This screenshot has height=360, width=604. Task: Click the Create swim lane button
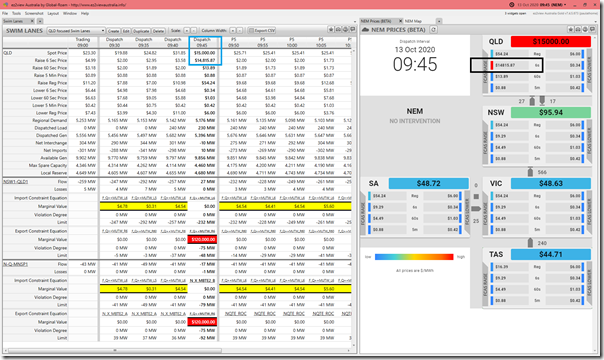tap(113, 31)
